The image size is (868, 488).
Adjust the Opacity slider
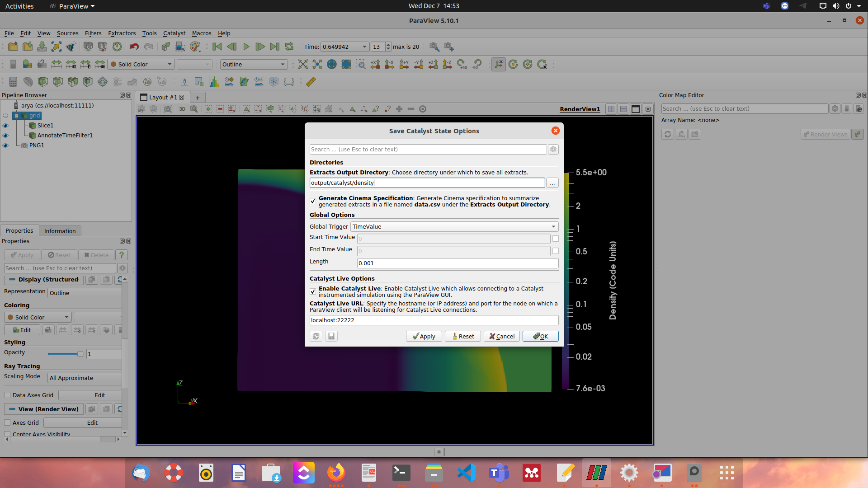tap(66, 354)
